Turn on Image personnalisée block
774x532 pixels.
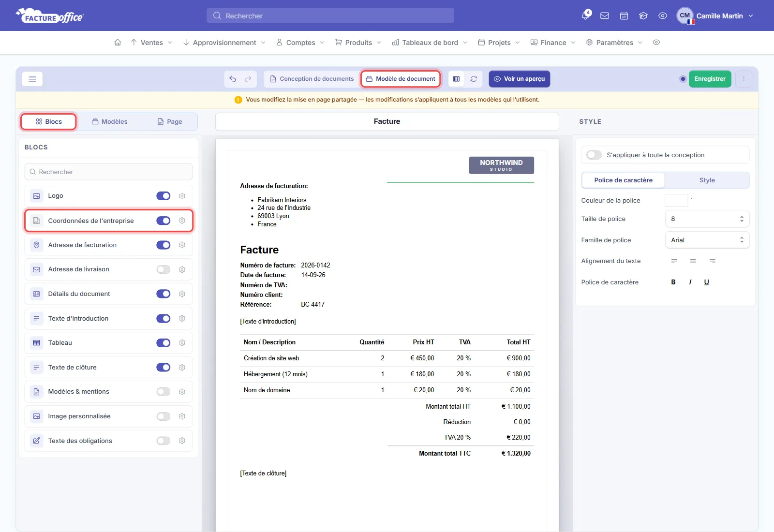(164, 416)
